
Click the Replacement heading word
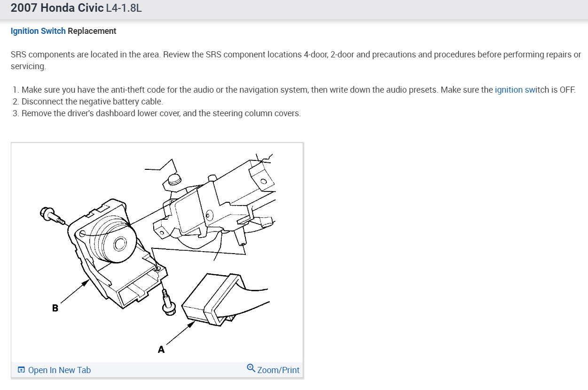pyautogui.click(x=92, y=31)
